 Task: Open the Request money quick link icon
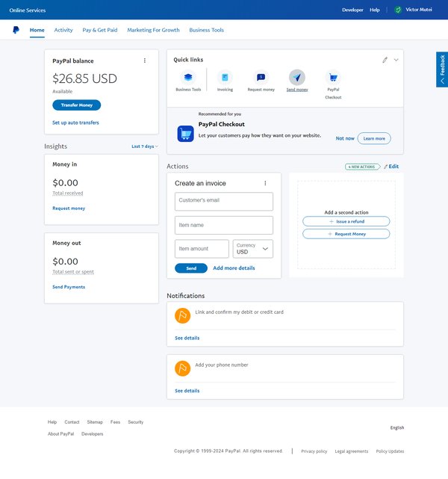click(x=261, y=77)
